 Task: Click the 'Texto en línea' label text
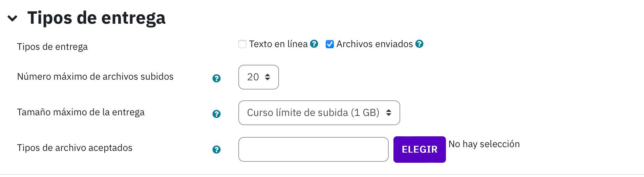tap(278, 44)
